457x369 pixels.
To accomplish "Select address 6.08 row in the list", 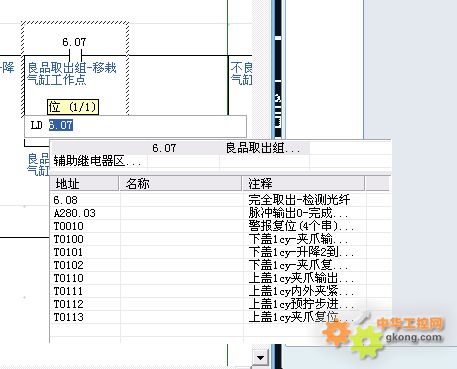I will tap(220, 200).
